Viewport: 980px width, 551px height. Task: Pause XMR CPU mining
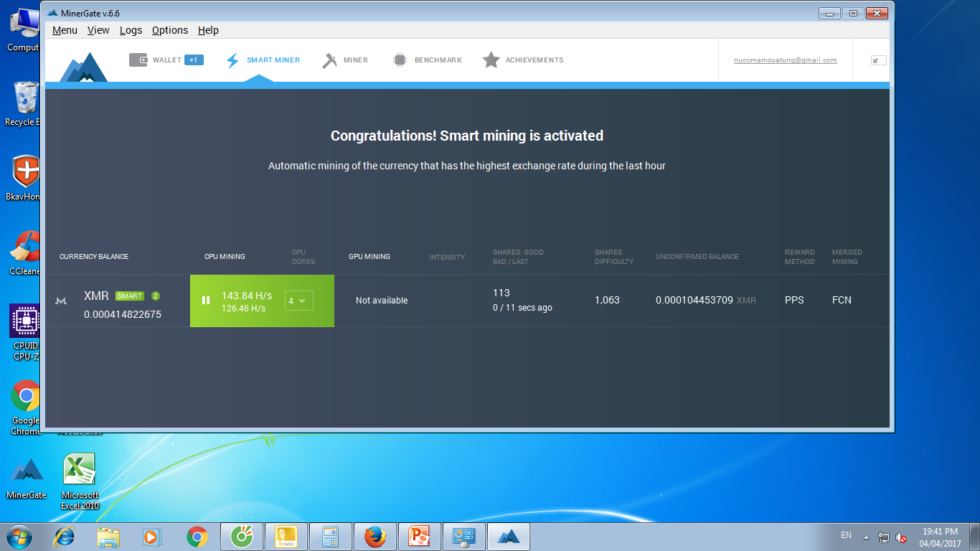(206, 301)
